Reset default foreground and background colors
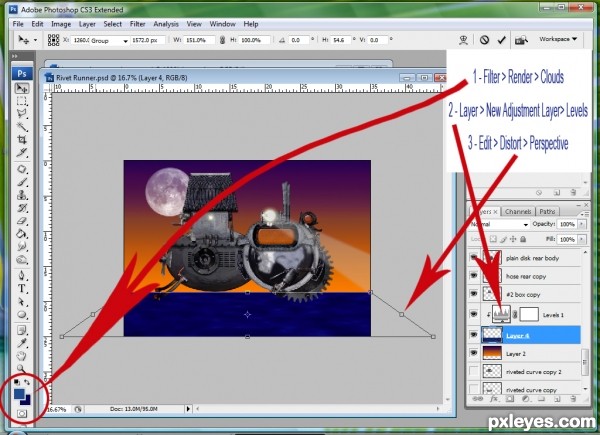Screen dimensions: 600x435 point(16,382)
